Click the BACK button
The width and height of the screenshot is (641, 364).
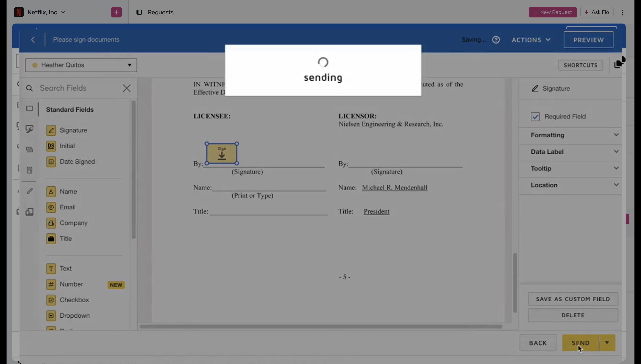[538, 343]
